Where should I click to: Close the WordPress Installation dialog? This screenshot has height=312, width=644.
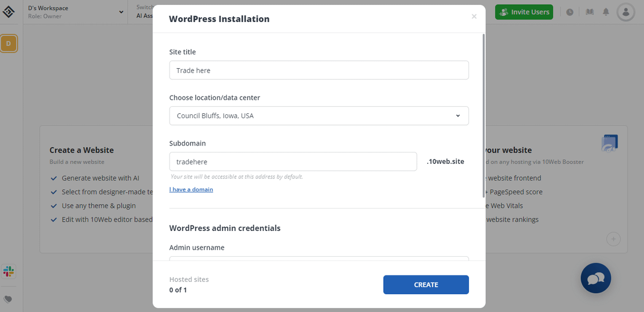coord(474,17)
